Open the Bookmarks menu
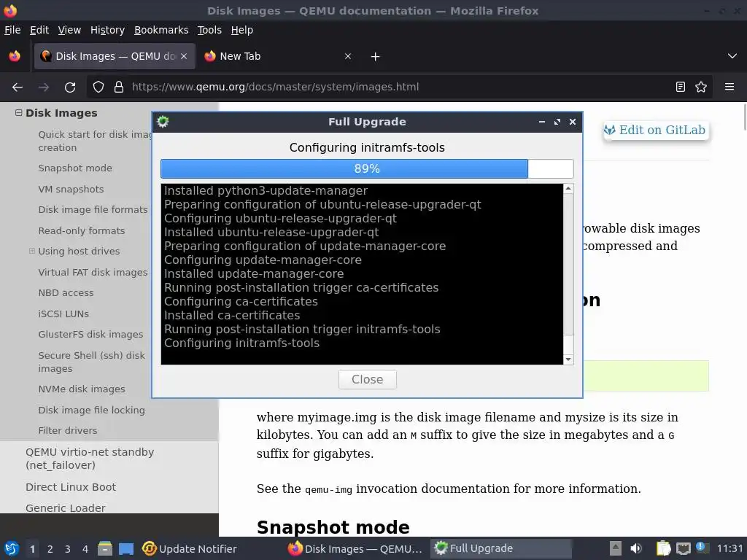The width and height of the screenshot is (747, 560). 161,30
